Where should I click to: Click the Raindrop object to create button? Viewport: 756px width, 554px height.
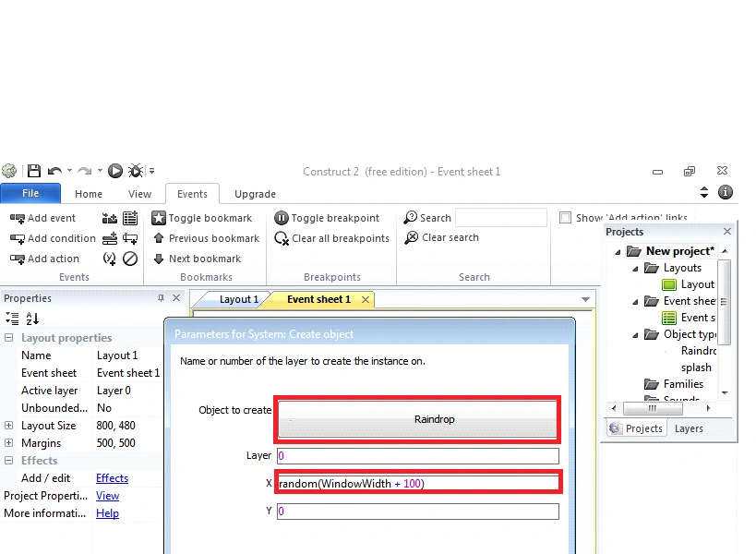(x=417, y=419)
